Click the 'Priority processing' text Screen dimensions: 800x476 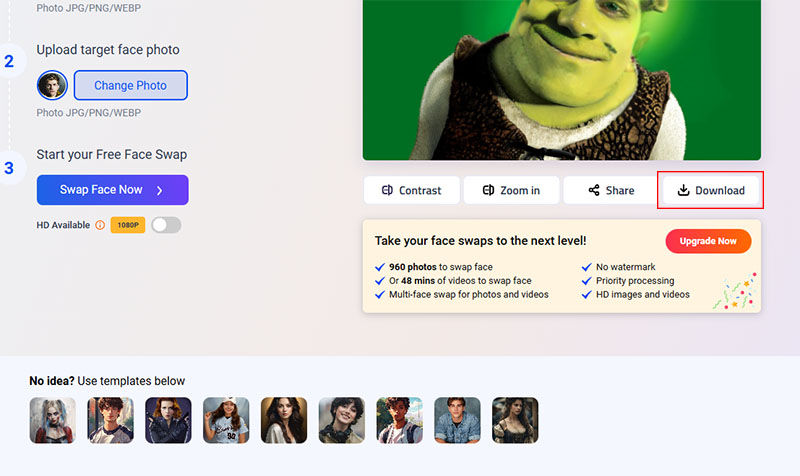pos(635,281)
